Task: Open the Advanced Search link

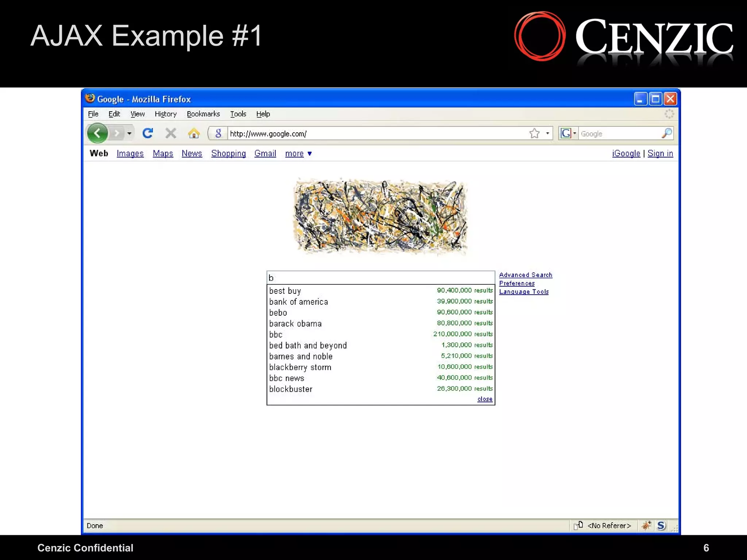Action: [x=526, y=275]
